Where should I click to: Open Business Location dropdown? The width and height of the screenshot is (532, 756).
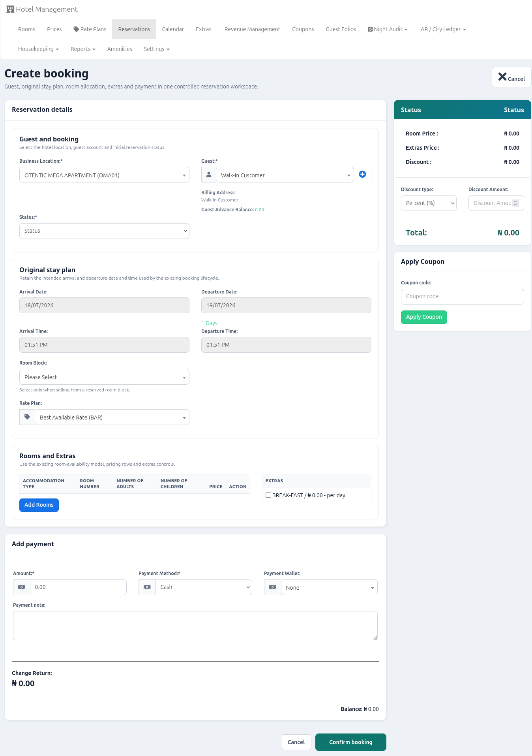[104, 175]
